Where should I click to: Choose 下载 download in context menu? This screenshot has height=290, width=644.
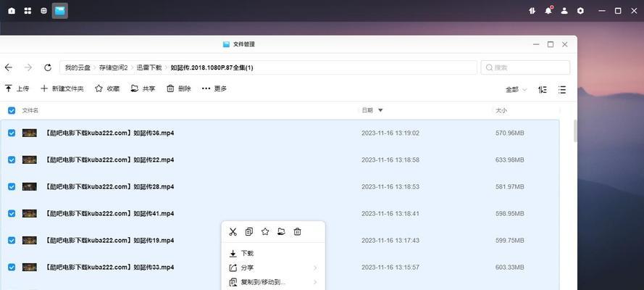tap(273, 254)
